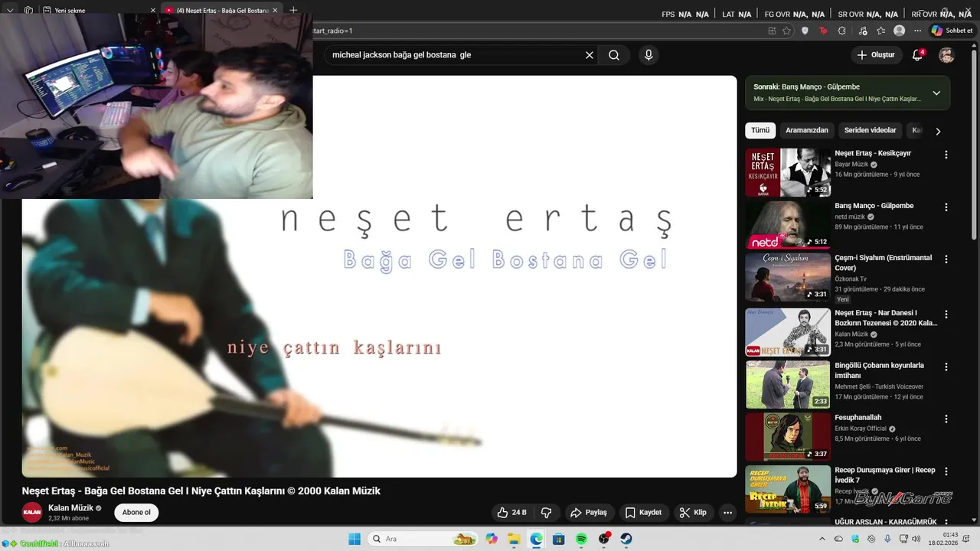The image size is (980, 551).
Task: Play the Fesuphanallah video thumbnail
Action: tap(788, 437)
